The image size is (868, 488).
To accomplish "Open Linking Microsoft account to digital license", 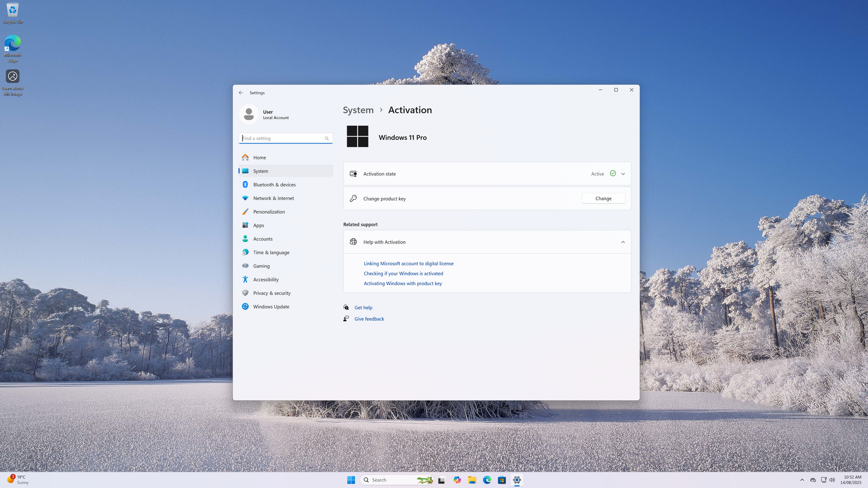I will [x=408, y=264].
